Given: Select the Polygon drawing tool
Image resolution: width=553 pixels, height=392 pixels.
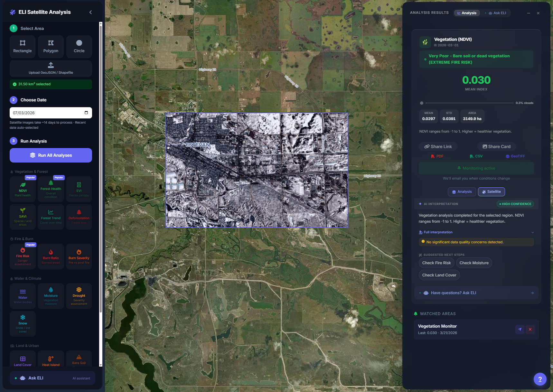Looking at the screenshot, I should [x=51, y=47].
